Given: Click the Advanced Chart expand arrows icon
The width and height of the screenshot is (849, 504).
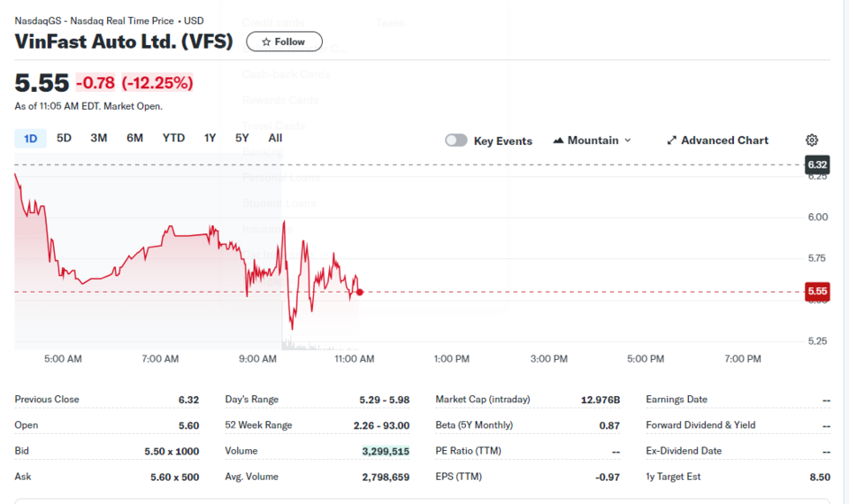Looking at the screenshot, I should click(671, 141).
